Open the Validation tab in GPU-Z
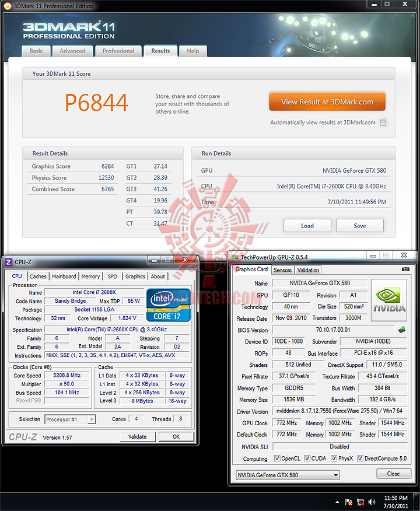Viewport: 420px width, 511px height. pyautogui.click(x=308, y=270)
